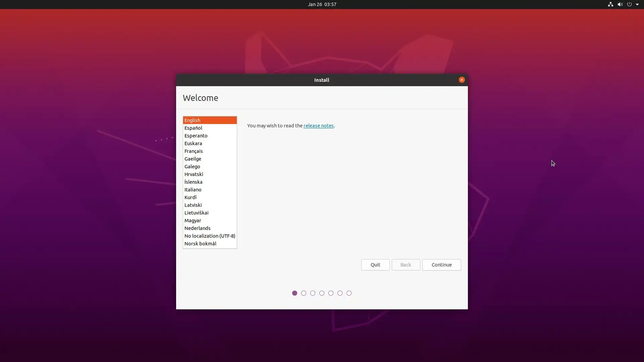Click the first filled progress step dot
The image size is (644, 362).
pyautogui.click(x=294, y=293)
